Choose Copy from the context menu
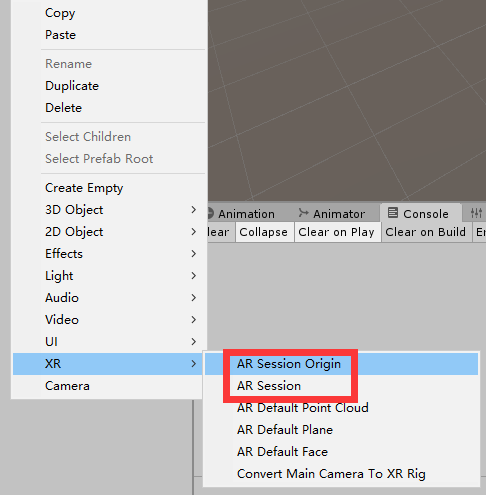486x495 pixels. [109, 13]
